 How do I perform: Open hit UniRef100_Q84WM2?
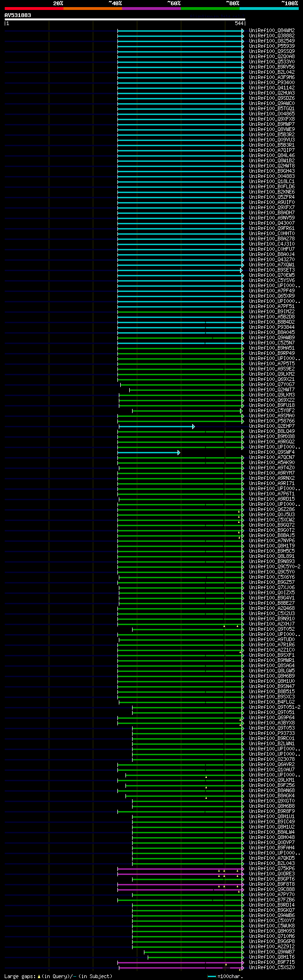click(272, 31)
